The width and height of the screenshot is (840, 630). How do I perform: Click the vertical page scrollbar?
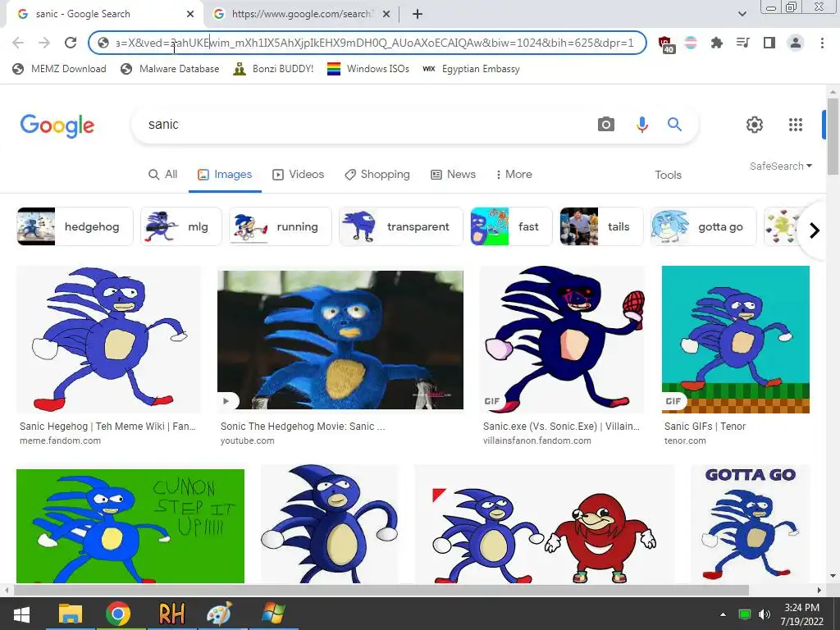pyautogui.click(x=833, y=137)
